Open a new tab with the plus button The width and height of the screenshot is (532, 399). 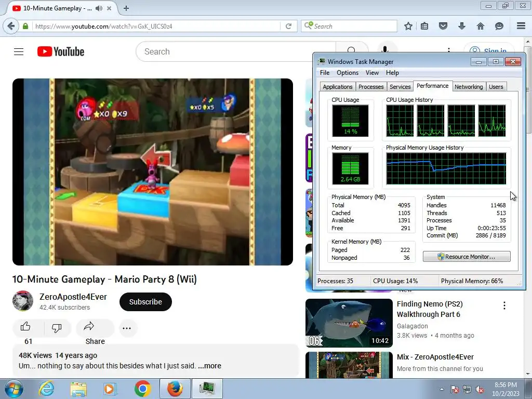(126, 8)
